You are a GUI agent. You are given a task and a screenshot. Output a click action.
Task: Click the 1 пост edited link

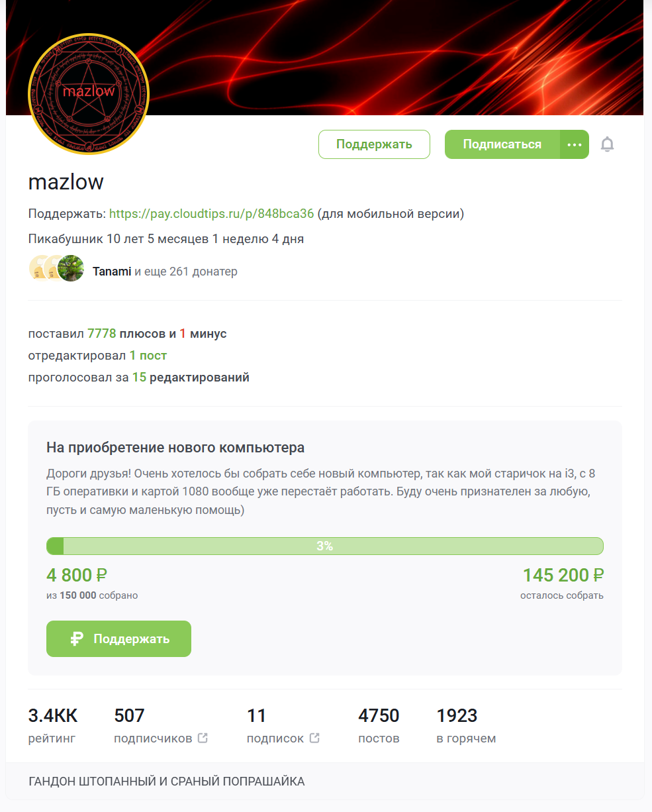pyautogui.click(x=148, y=356)
